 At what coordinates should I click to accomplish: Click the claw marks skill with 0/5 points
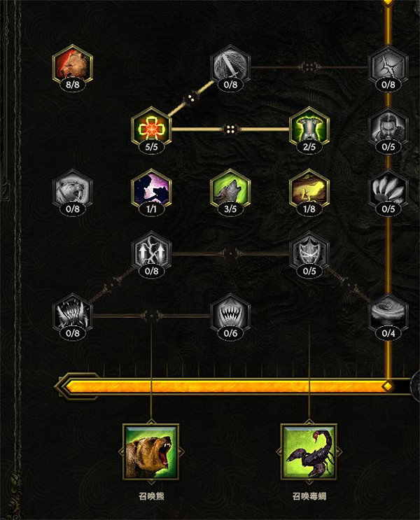pos(388,190)
